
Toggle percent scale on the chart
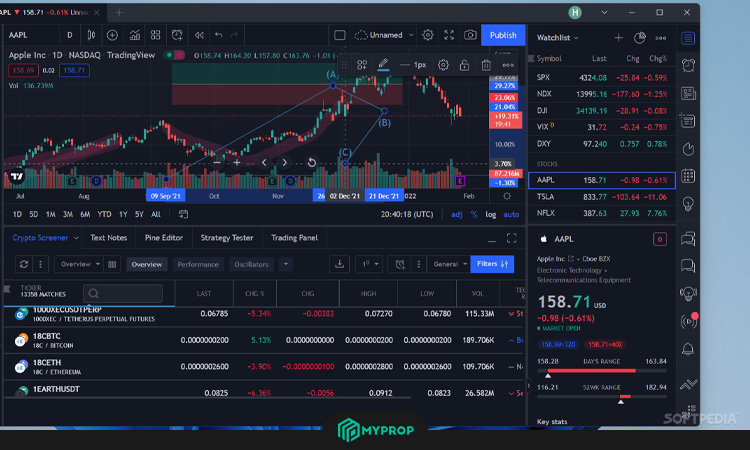click(x=474, y=214)
